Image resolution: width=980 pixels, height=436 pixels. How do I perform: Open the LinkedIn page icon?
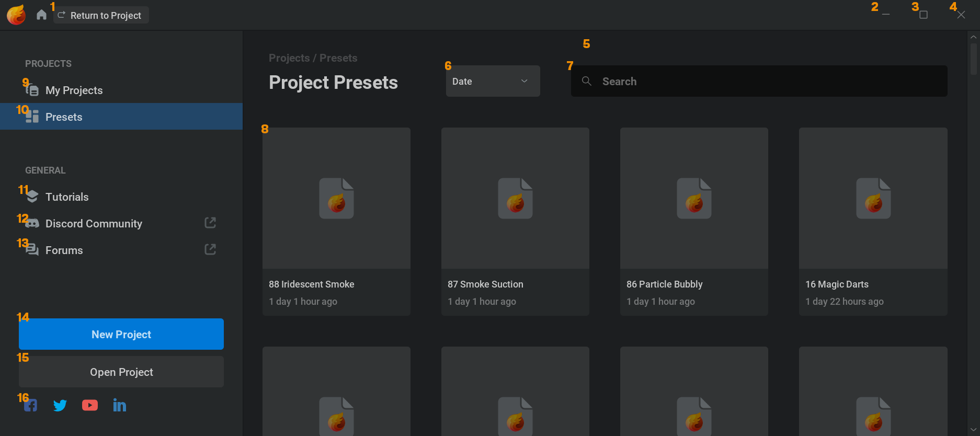120,405
